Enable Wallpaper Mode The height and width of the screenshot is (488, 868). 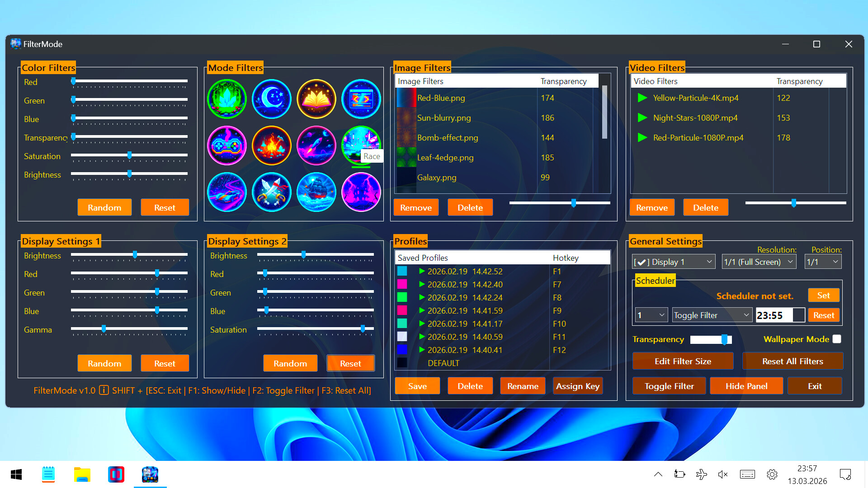point(836,339)
